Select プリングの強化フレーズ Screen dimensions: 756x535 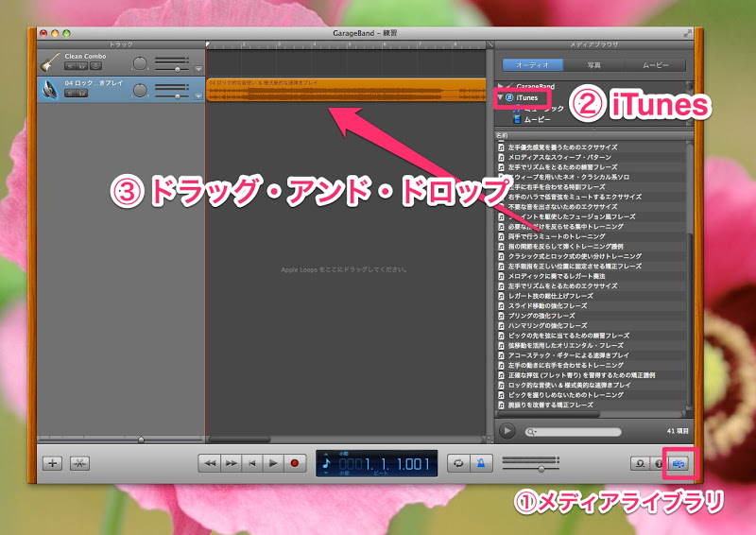point(541,316)
